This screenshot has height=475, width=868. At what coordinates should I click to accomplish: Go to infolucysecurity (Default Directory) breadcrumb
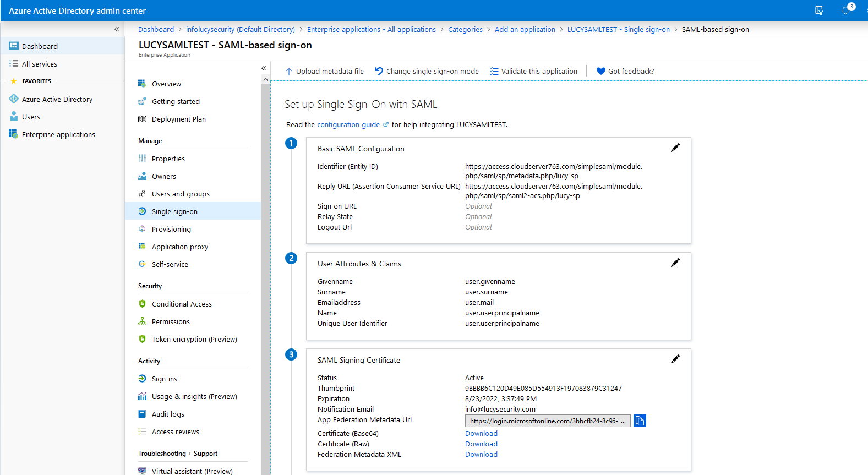coord(241,30)
